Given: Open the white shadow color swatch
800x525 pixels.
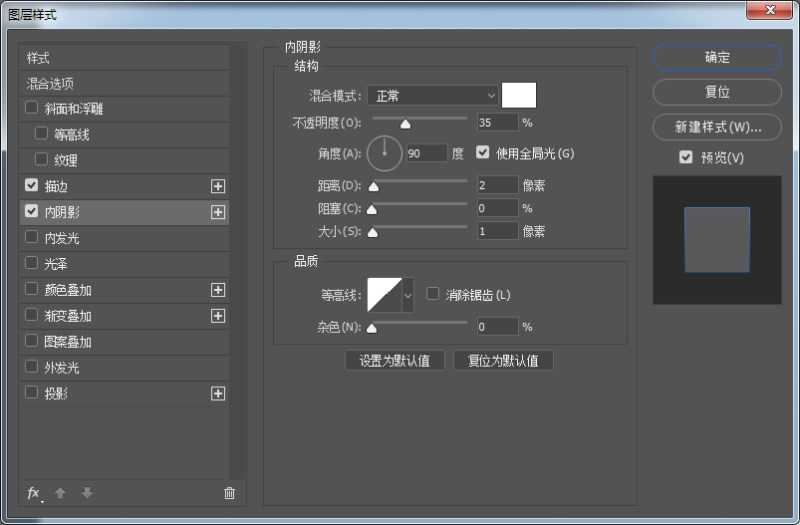Looking at the screenshot, I should pos(519,95).
